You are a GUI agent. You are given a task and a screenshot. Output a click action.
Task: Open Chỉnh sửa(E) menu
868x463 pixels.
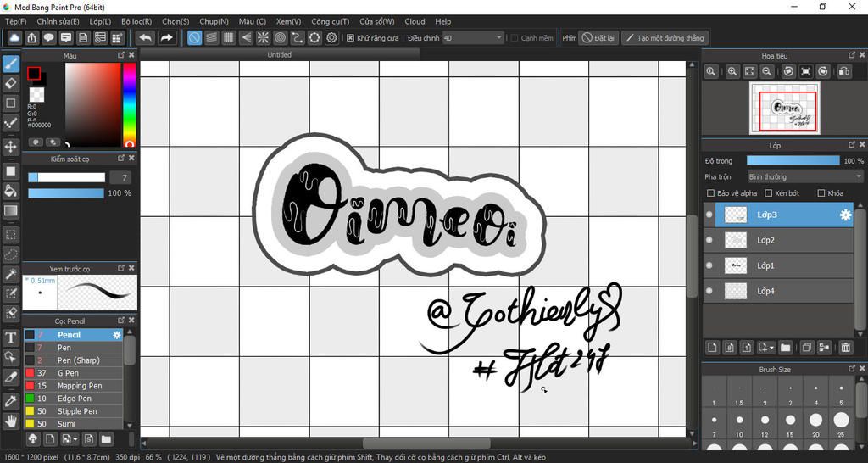[x=58, y=21]
